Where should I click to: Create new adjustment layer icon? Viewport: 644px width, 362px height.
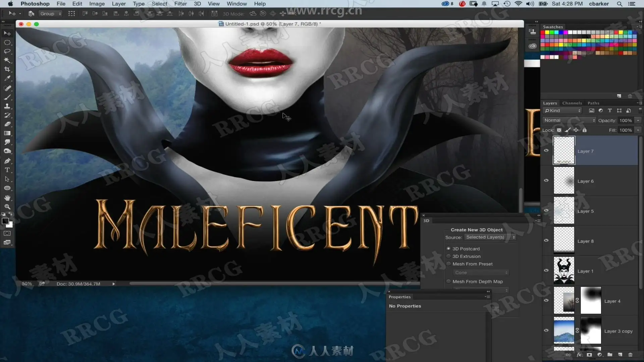click(x=599, y=355)
